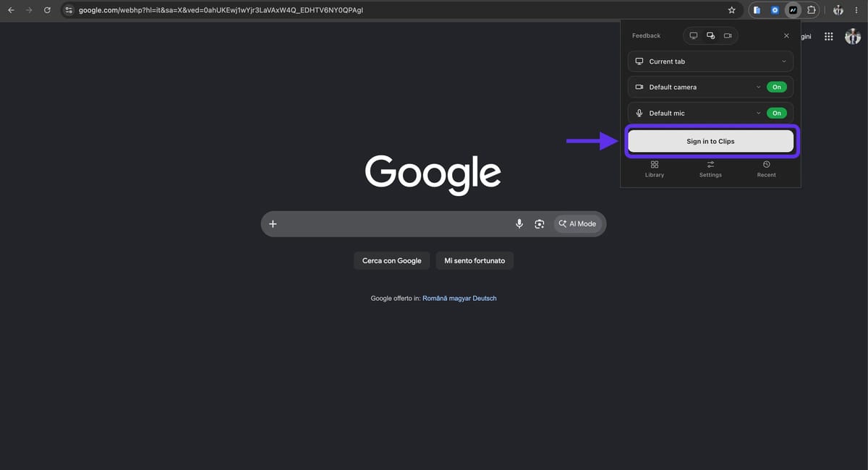The height and width of the screenshot is (470, 868).
Task: Click Cerca con Google button
Action: [391, 260]
